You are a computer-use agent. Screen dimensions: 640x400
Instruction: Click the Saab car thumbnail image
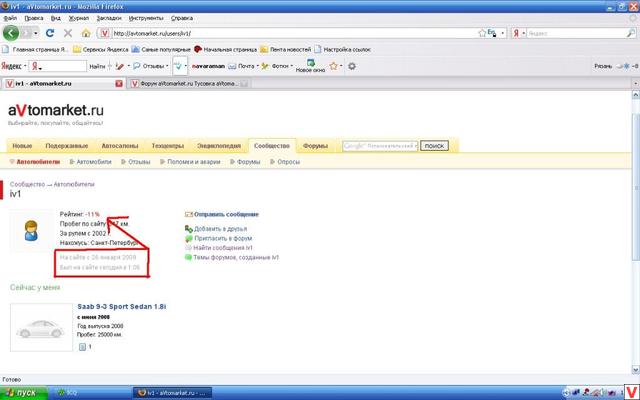(x=41, y=327)
